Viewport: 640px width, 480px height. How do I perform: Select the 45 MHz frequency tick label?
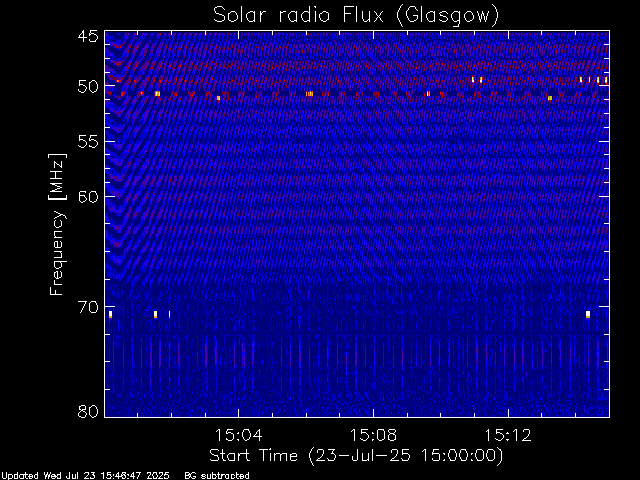click(88, 36)
